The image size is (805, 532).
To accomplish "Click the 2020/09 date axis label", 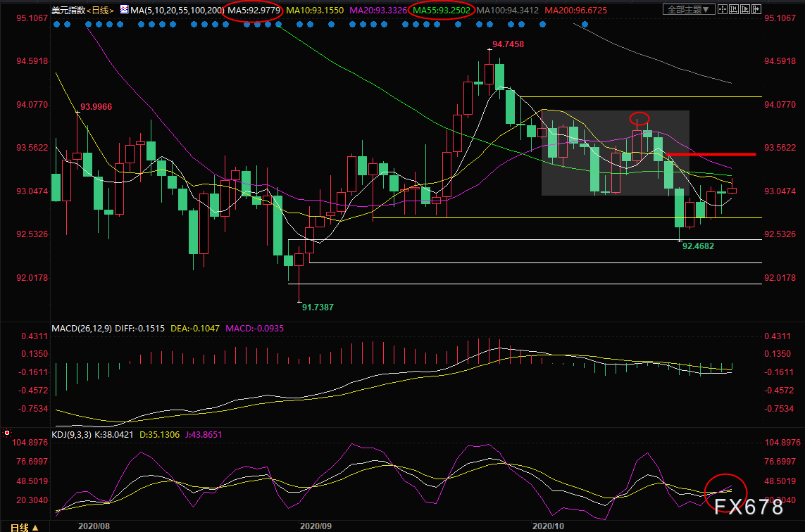I will coord(316,526).
